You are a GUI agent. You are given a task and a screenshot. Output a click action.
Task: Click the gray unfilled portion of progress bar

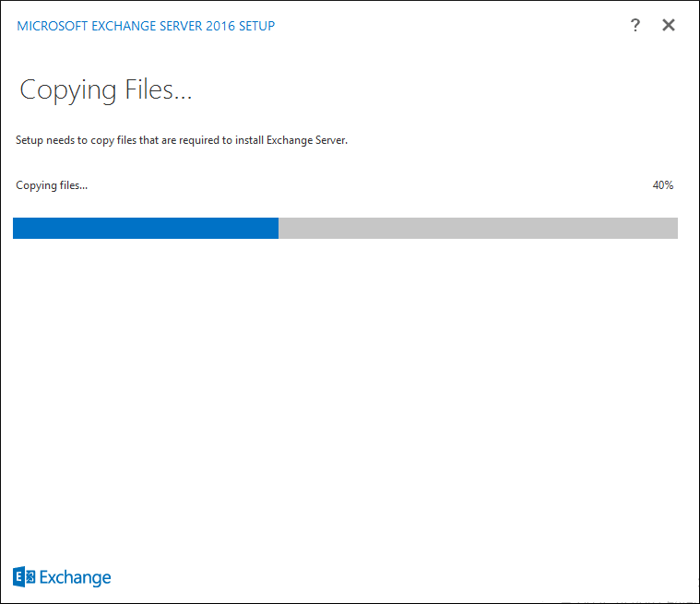click(478, 228)
